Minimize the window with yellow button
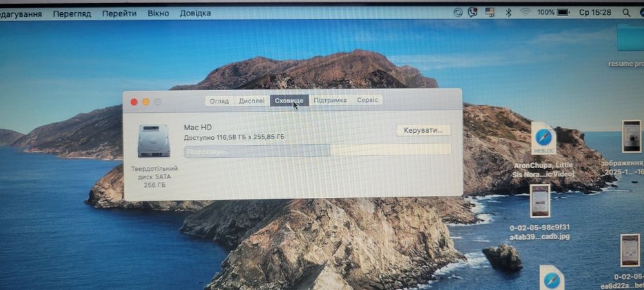644x290 pixels. pyautogui.click(x=146, y=102)
